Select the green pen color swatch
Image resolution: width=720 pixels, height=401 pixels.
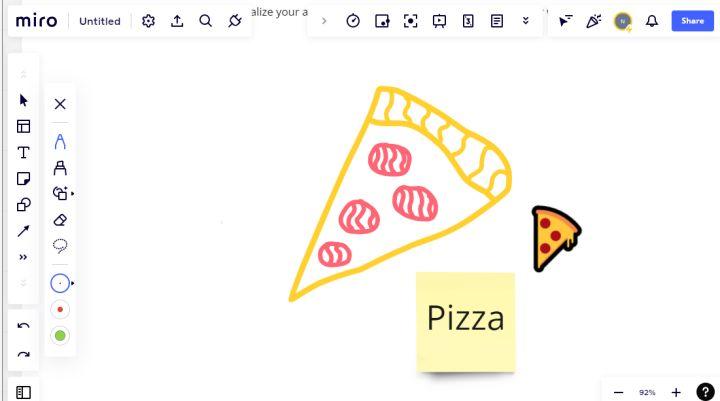[60, 336]
